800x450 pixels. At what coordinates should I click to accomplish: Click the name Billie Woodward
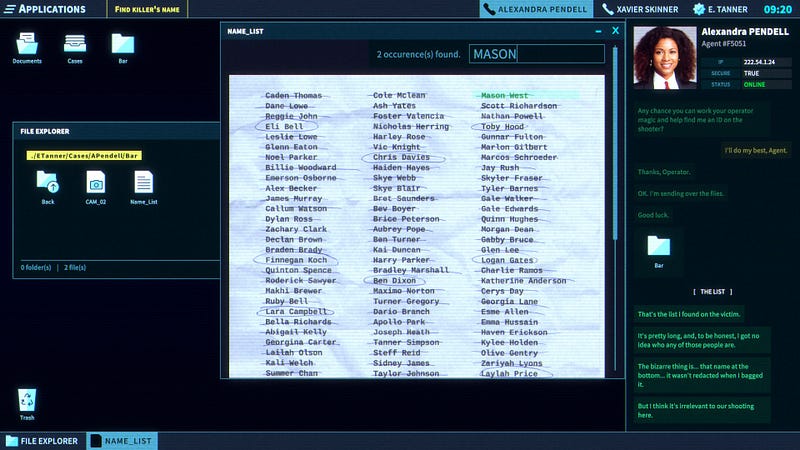click(x=301, y=167)
